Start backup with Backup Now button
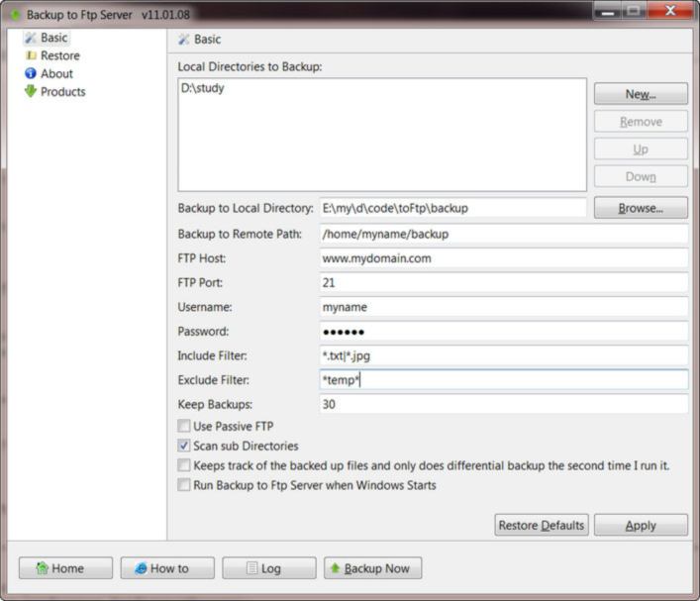Image resolution: width=700 pixels, height=601 pixels. point(372,568)
